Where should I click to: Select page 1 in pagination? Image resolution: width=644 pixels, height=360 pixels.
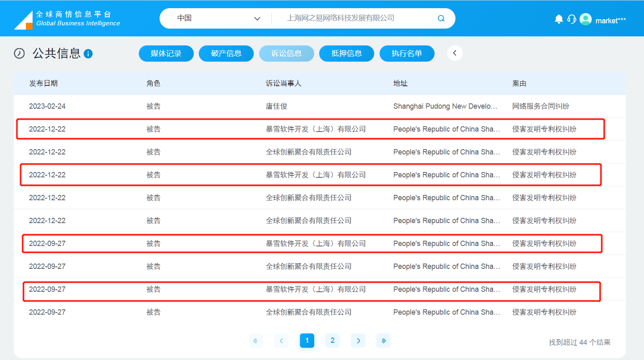[x=307, y=340]
